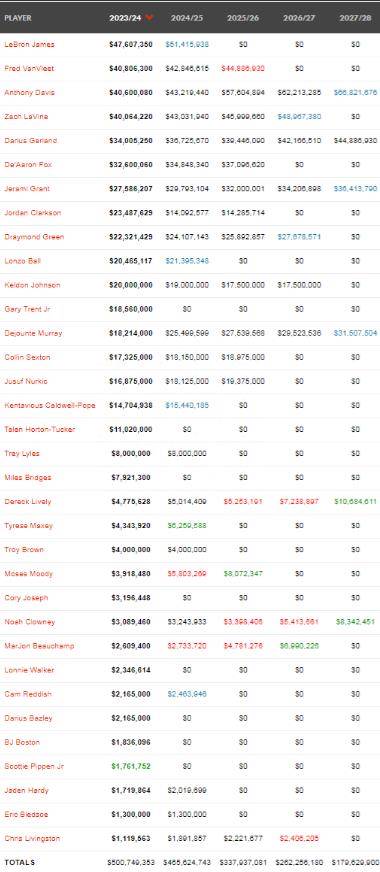Image resolution: width=380 pixels, height=872 pixels.
Task: Open Zach LaVine player link
Action: (x=26, y=116)
